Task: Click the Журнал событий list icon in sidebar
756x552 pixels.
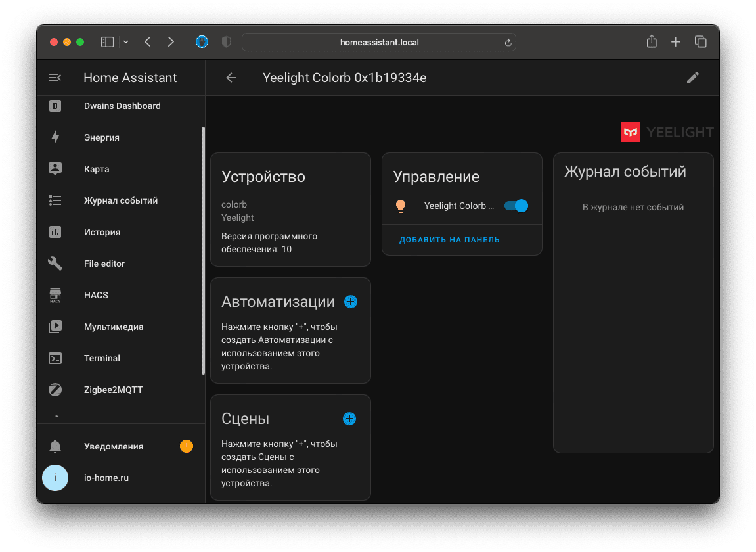Action: [55, 200]
